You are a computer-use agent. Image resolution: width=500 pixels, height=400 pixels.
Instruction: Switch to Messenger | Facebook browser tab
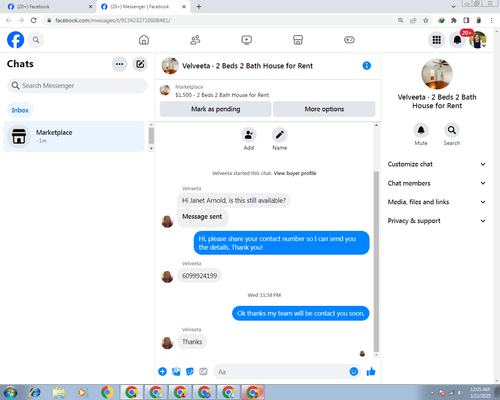coord(143,7)
